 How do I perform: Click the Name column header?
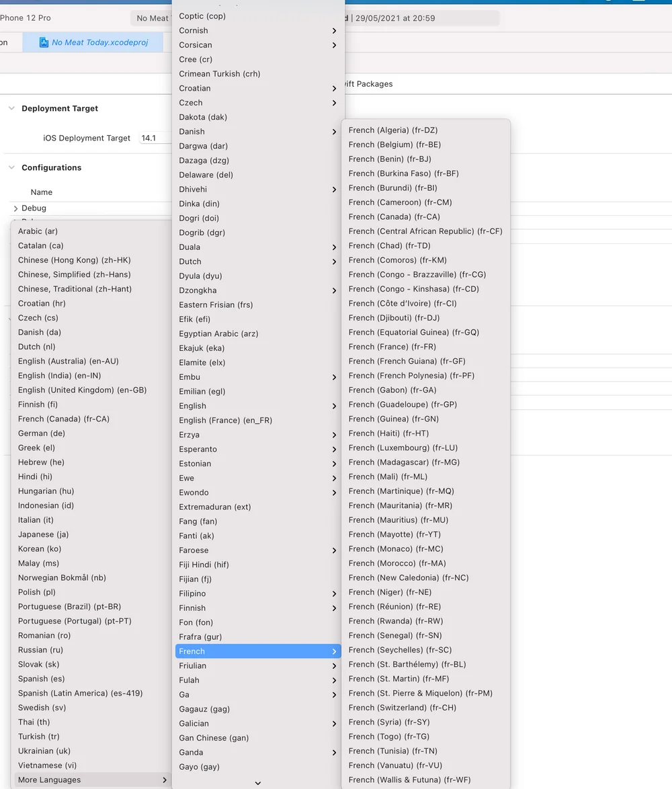pyautogui.click(x=42, y=192)
